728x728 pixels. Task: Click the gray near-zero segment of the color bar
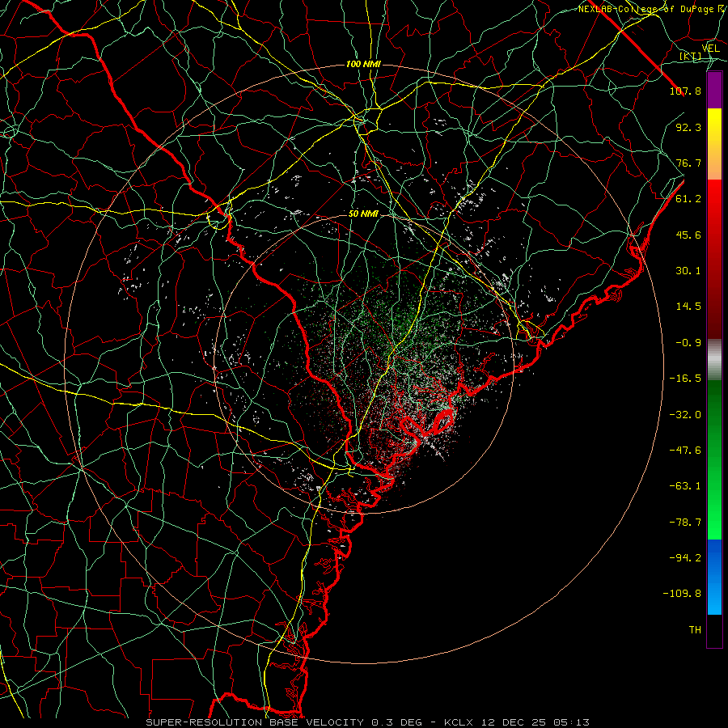point(714,360)
